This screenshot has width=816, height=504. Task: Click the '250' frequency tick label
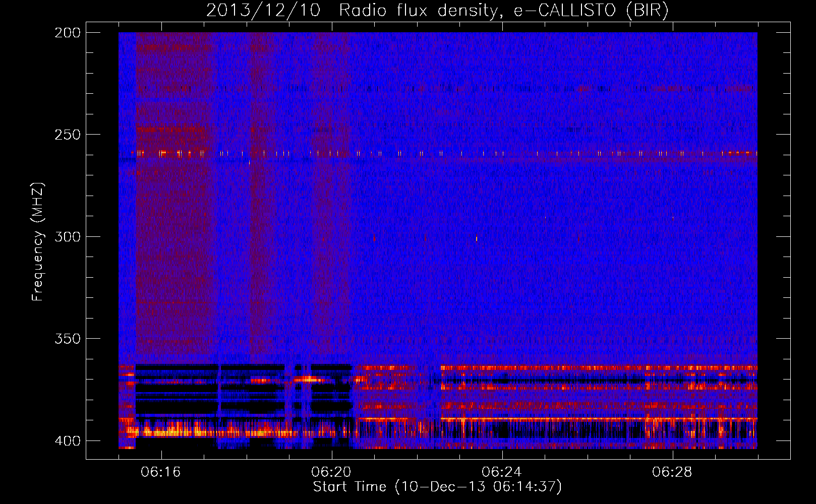tap(67, 135)
